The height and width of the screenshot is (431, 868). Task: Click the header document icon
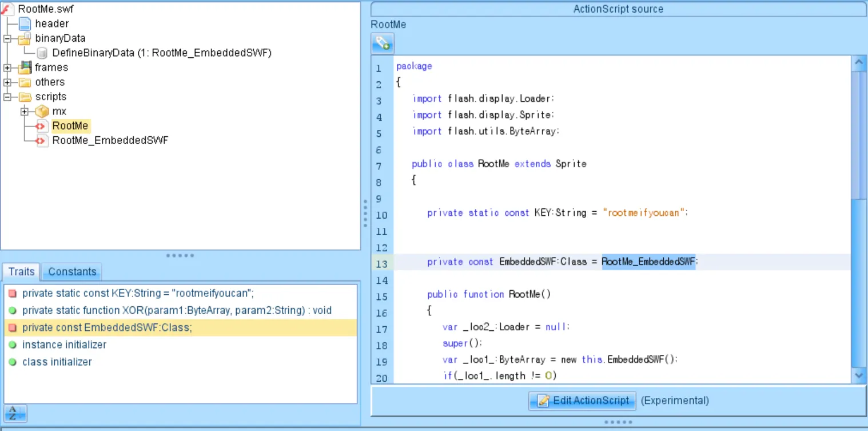[x=25, y=24]
